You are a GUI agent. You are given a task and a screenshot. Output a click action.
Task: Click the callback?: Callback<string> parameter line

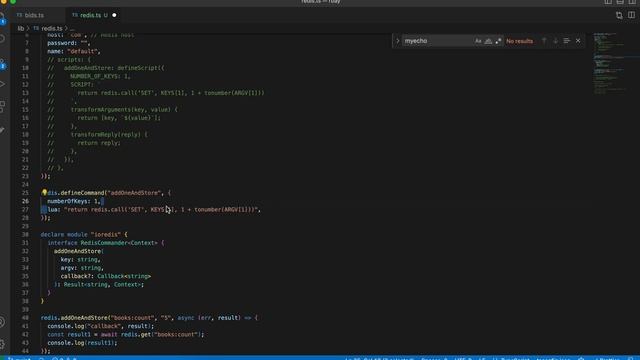click(106, 276)
